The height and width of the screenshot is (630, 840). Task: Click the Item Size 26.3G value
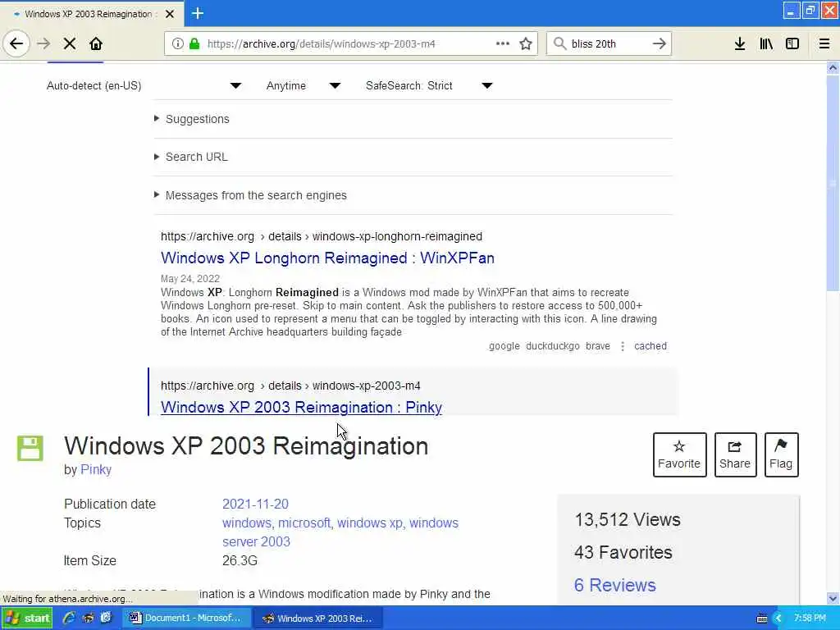pos(240,561)
